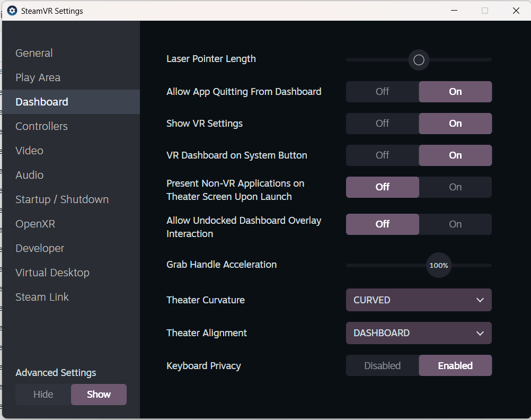Image resolution: width=531 pixels, height=420 pixels.
Task: Turn On Show VR Settings
Action: [x=455, y=124]
